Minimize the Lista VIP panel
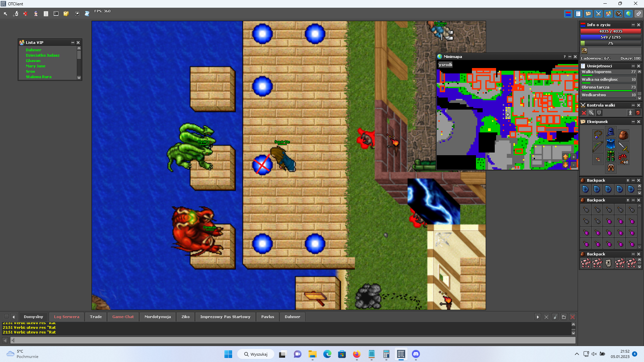The width and height of the screenshot is (644, 362). 72,43
